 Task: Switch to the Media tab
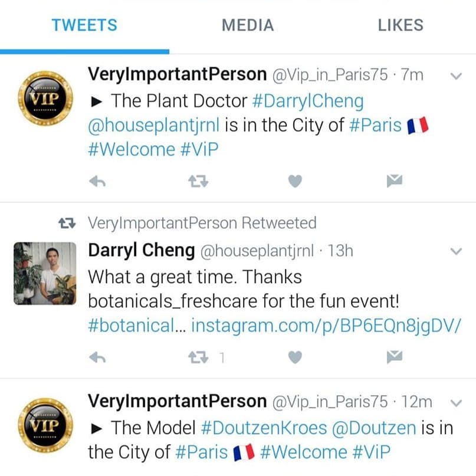[x=248, y=25]
